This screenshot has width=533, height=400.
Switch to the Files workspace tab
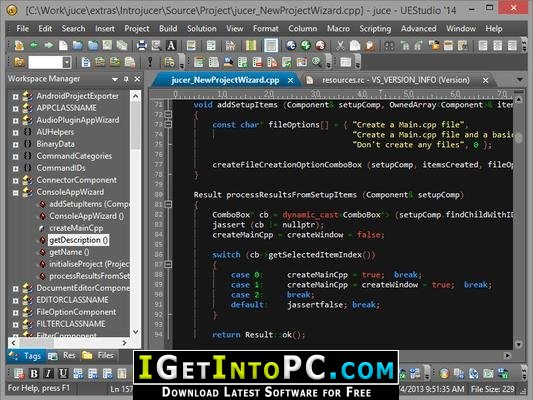coord(101,355)
